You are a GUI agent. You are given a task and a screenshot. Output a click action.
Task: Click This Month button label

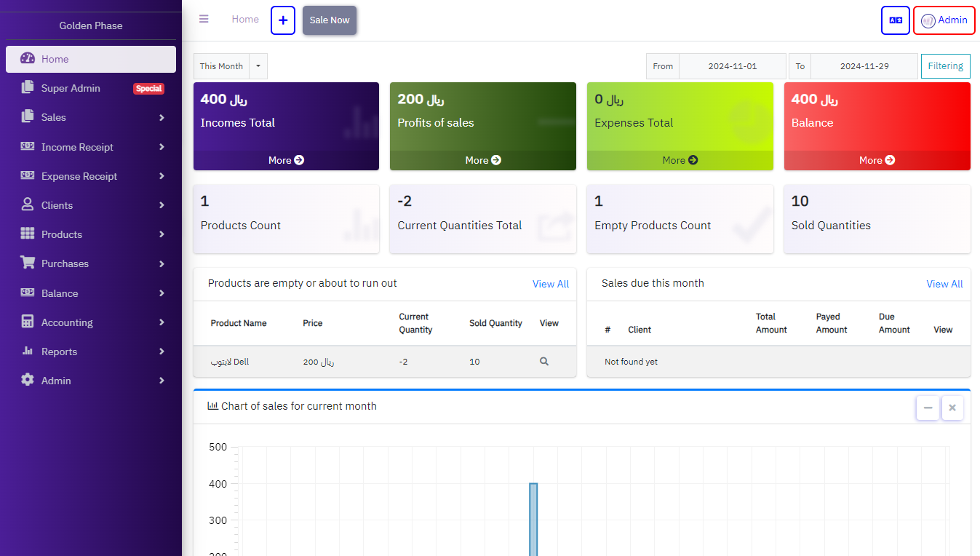[221, 66]
